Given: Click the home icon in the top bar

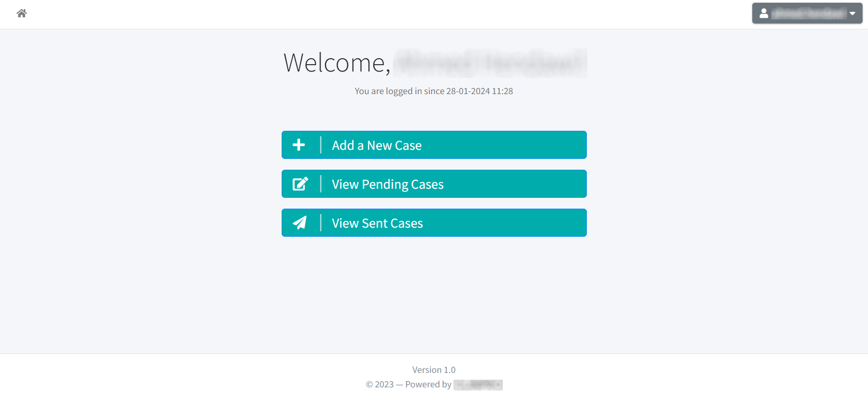Looking at the screenshot, I should 22,13.
